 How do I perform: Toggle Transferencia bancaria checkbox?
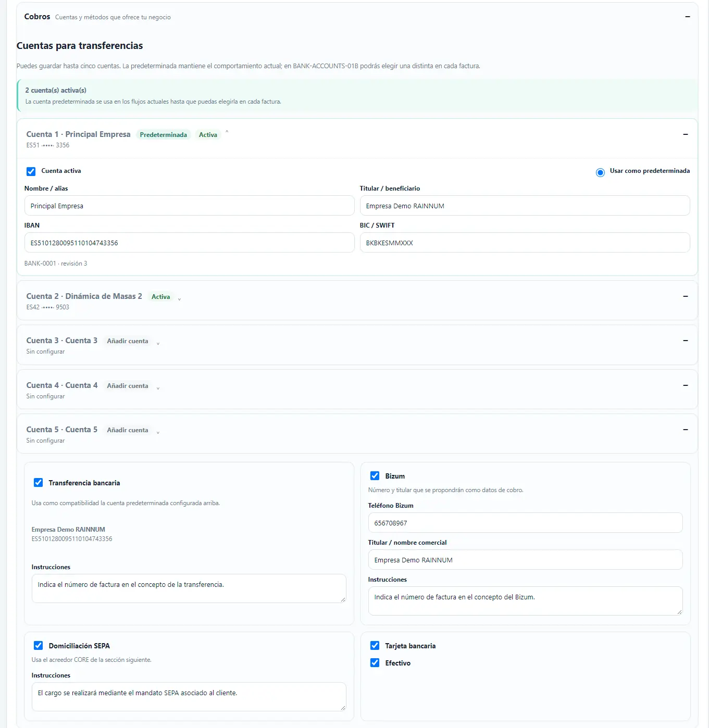(39, 483)
